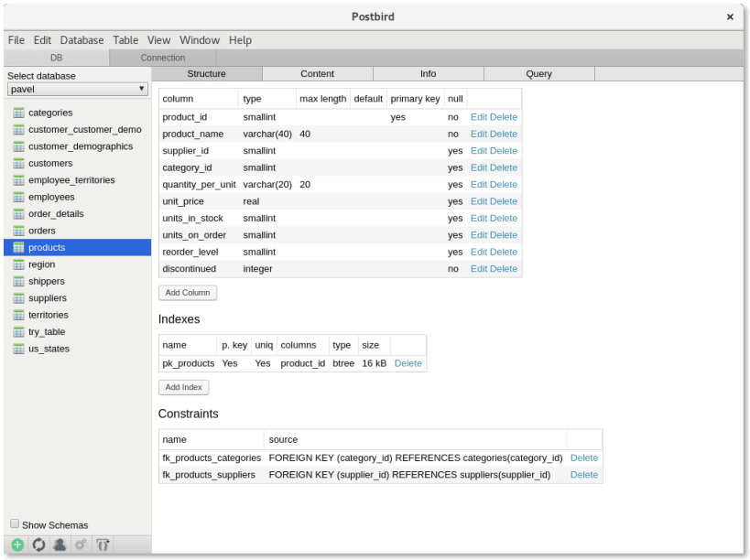Click the Indexes section heading
Image resolution: width=750 pixels, height=560 pixels.
(x=179, y=319)
